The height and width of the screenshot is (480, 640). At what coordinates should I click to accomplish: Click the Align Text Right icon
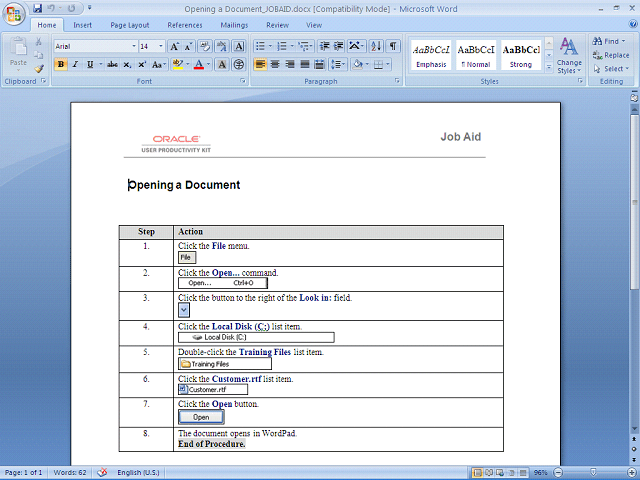pos(290,64)
